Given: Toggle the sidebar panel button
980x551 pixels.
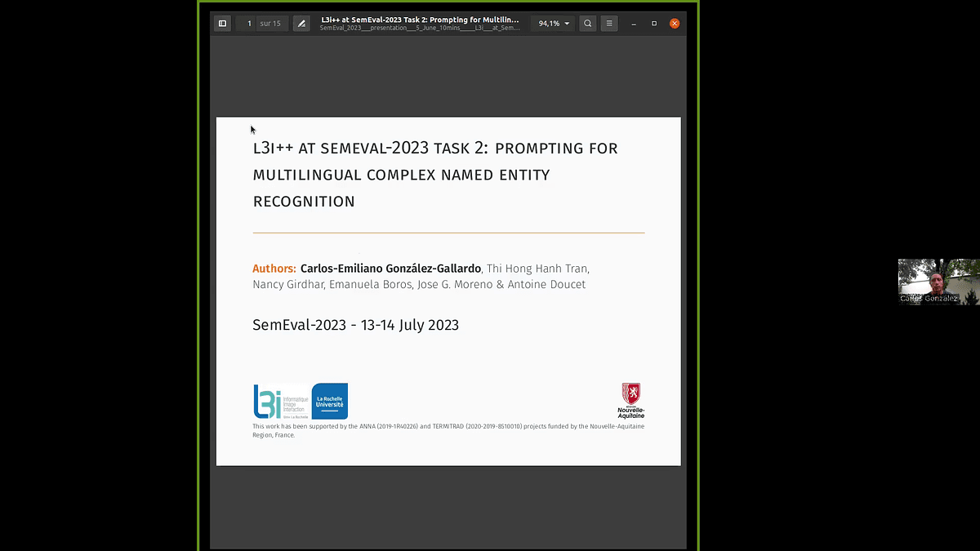Looking at the screenshot, I should tap(222, 24).
